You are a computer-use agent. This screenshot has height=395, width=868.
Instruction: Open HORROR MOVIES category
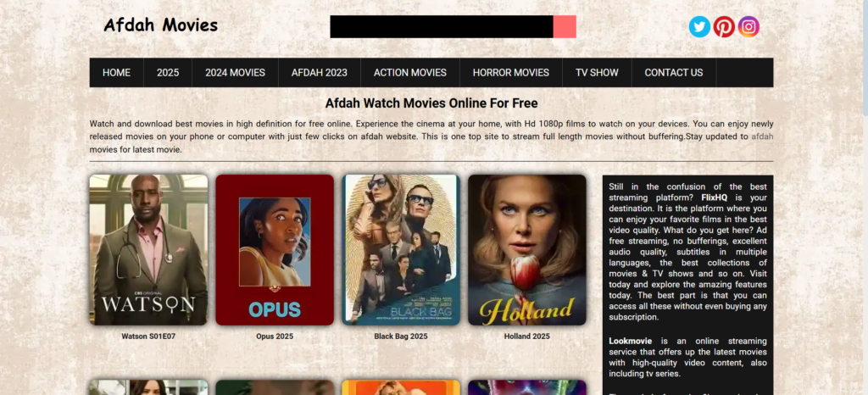511,72
